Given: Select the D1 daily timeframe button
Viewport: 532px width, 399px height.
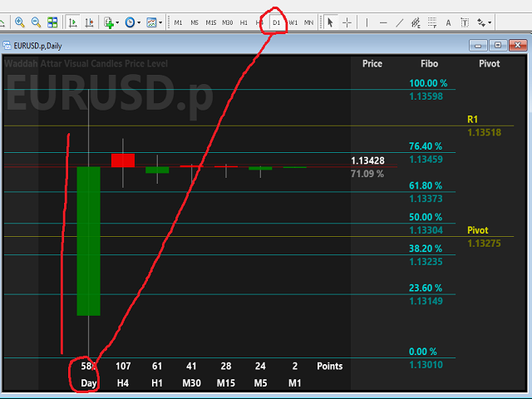Looking at the screenshot, I should (277, 22).
